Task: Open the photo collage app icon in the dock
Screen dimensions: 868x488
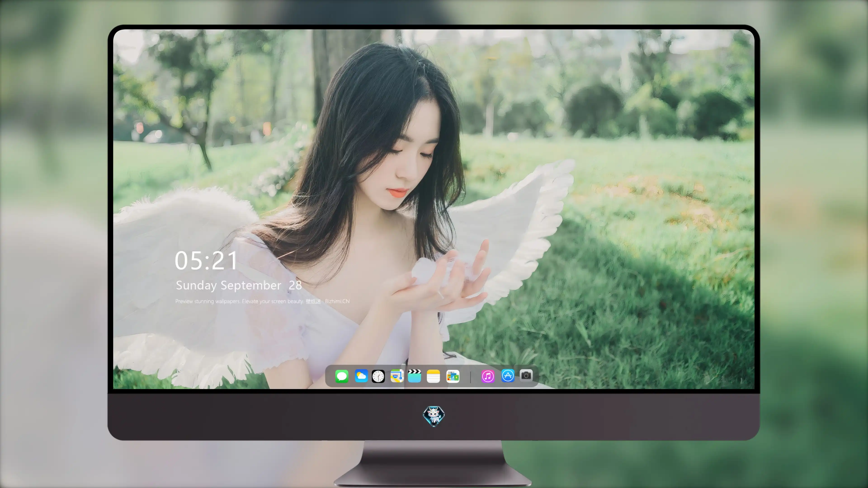Action: (453, 376)
